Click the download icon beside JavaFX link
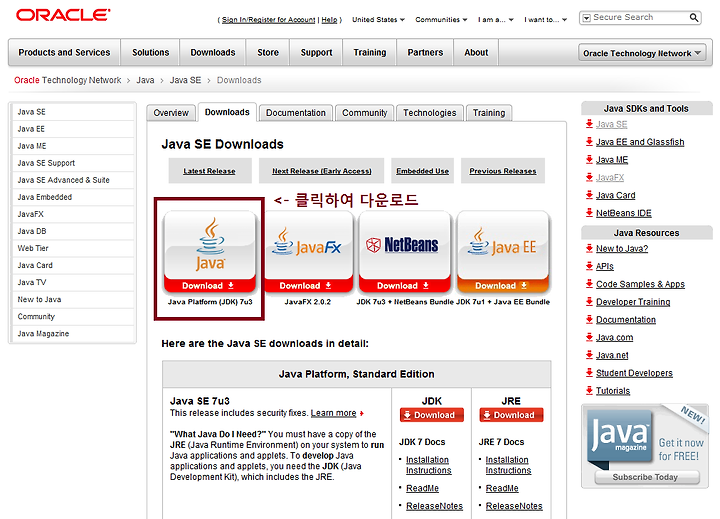Screen dimensions: 720x519 pyautogui.click(x=589, y=177)
